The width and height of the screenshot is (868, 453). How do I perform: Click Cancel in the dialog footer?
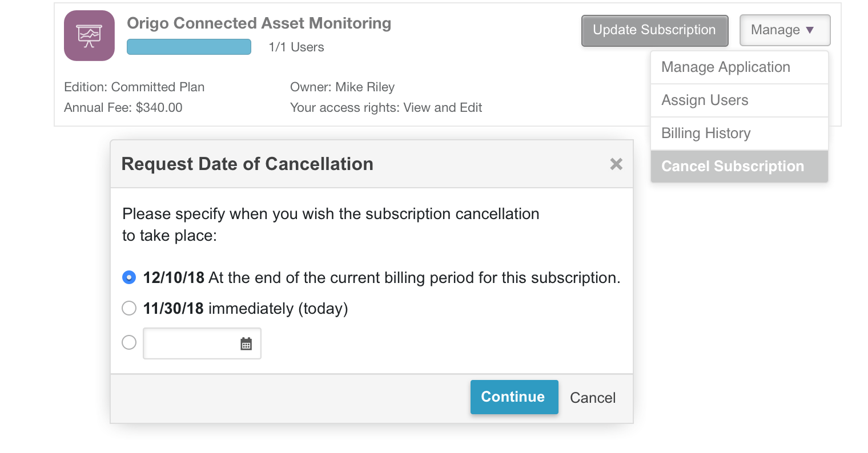click(593, 398)
